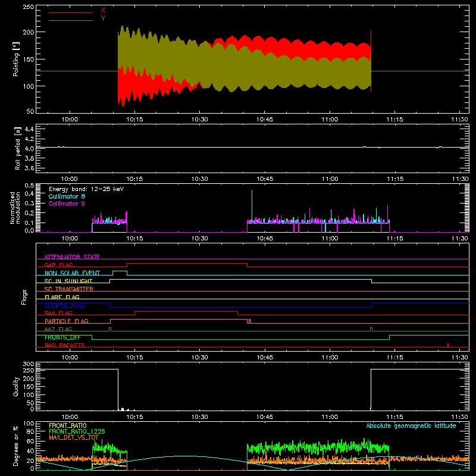Click the SC_TRANSMITTER flag label
This screenshot has width=476, height=476.
69,289
